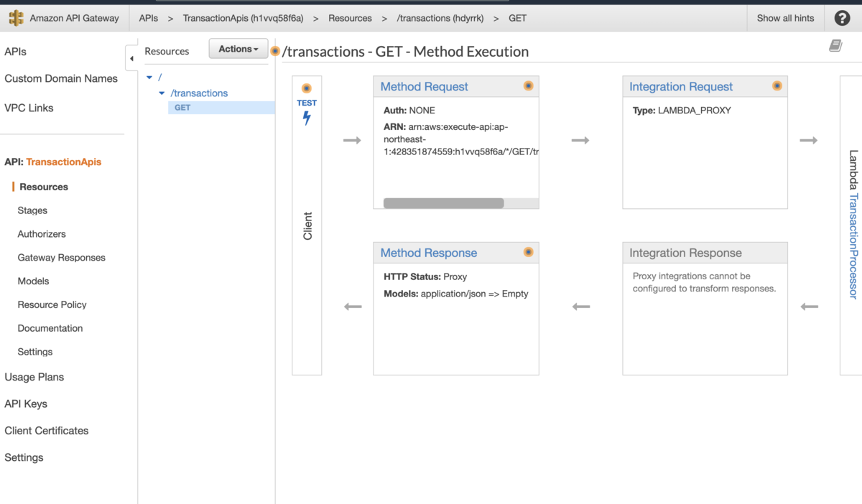This screenshot has height=504, width=862.
Task: Open Authorizers in the sidebar
Action: pos(42,234)
